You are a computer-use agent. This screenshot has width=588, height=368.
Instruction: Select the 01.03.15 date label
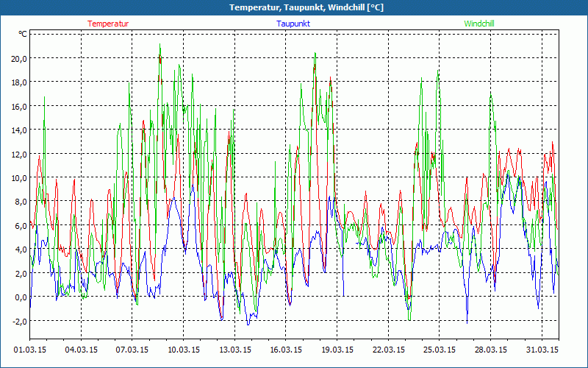tap(31, 350)
